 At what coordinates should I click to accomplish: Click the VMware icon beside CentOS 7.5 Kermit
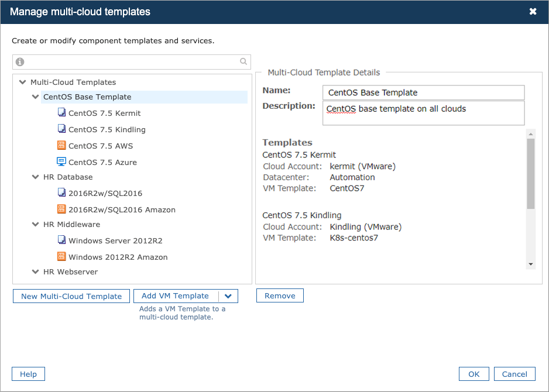point(61,112)
